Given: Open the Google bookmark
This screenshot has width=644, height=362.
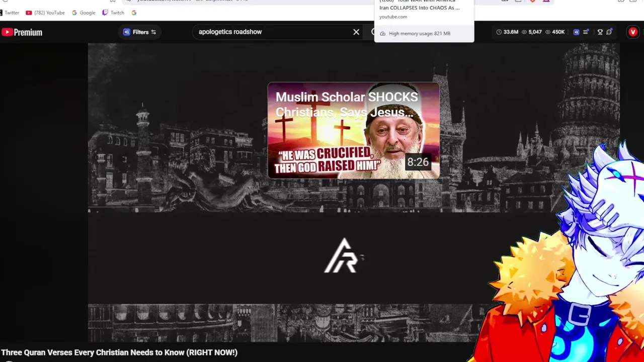Looking at the screenshot, I should (x=84, y=13).
